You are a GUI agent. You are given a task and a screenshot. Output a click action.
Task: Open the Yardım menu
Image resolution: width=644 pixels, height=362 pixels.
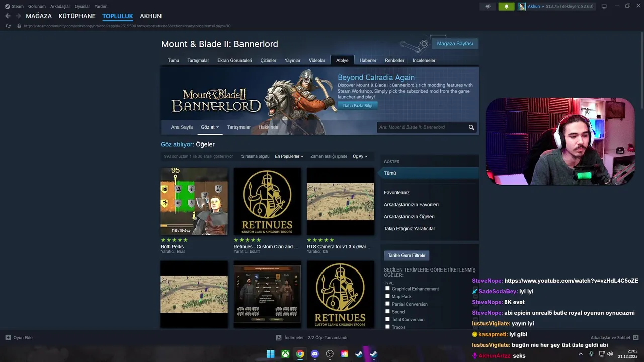tap(101, 6)
